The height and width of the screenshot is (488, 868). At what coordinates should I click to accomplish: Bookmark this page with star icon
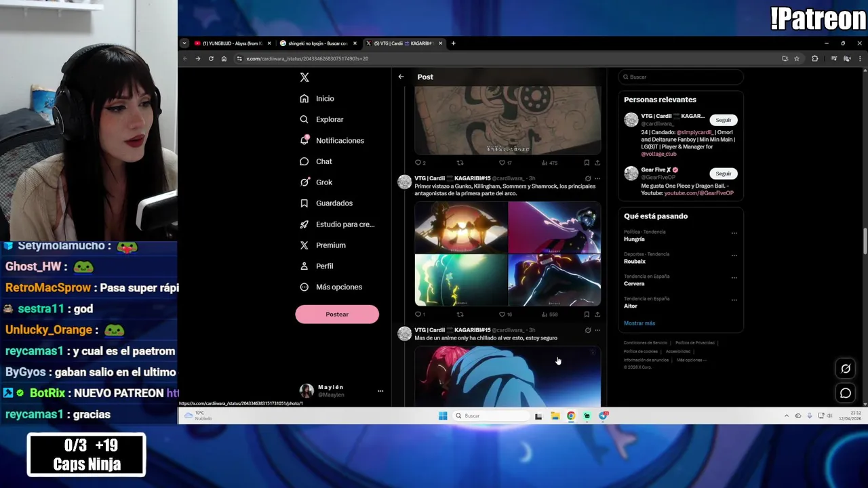(x=797, y=59)
